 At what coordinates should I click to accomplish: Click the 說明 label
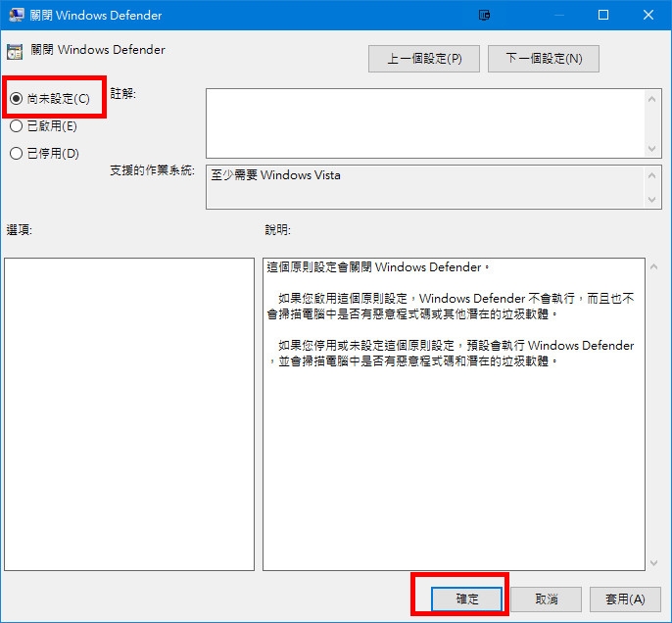click(x=278, y=230)
